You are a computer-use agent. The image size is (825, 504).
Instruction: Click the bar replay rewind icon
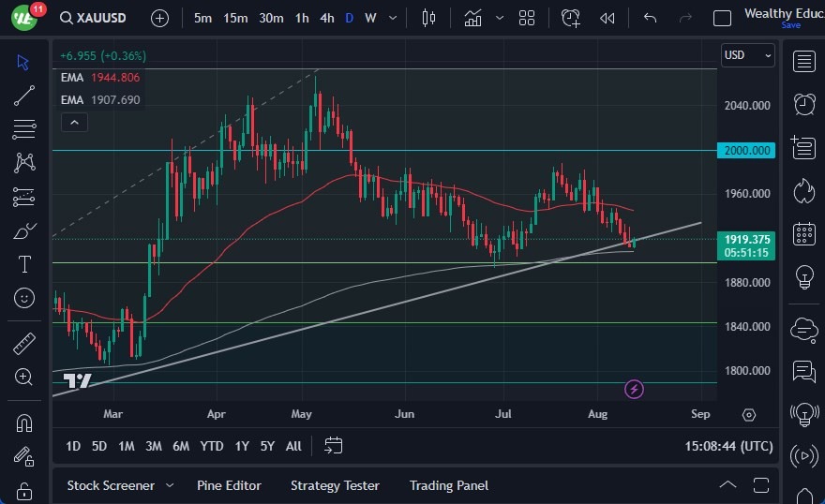click(x=607, y=18)
